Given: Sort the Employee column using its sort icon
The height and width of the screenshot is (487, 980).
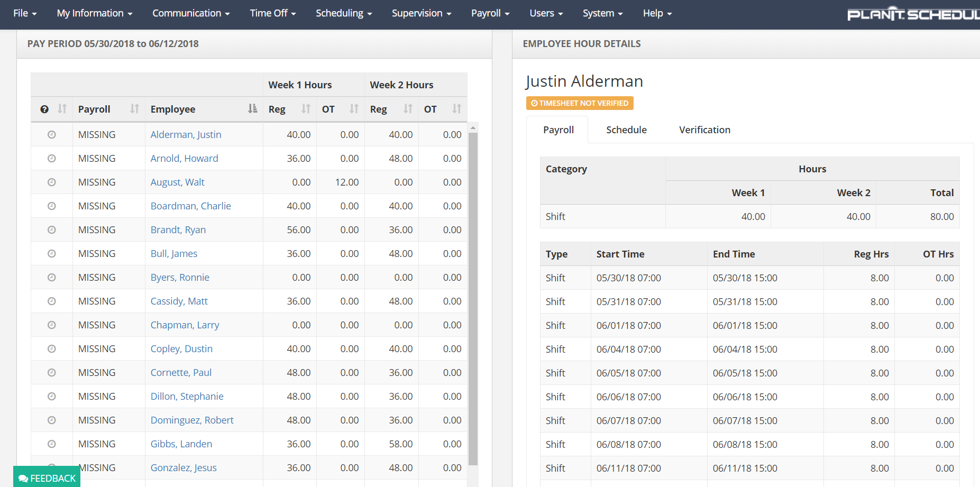Looking at the screenshot, I should (x=252, y=109).
